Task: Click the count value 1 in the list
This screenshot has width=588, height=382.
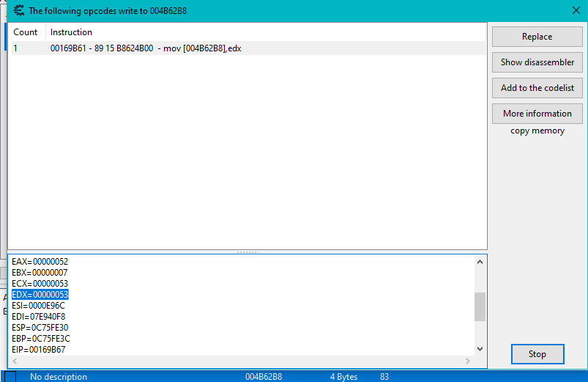Action: tap(15, 48)
